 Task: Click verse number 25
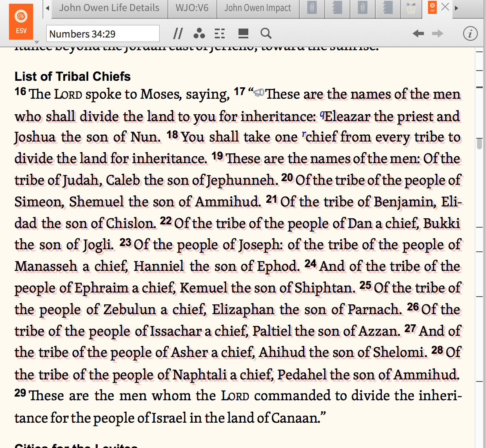click(366, 285)
